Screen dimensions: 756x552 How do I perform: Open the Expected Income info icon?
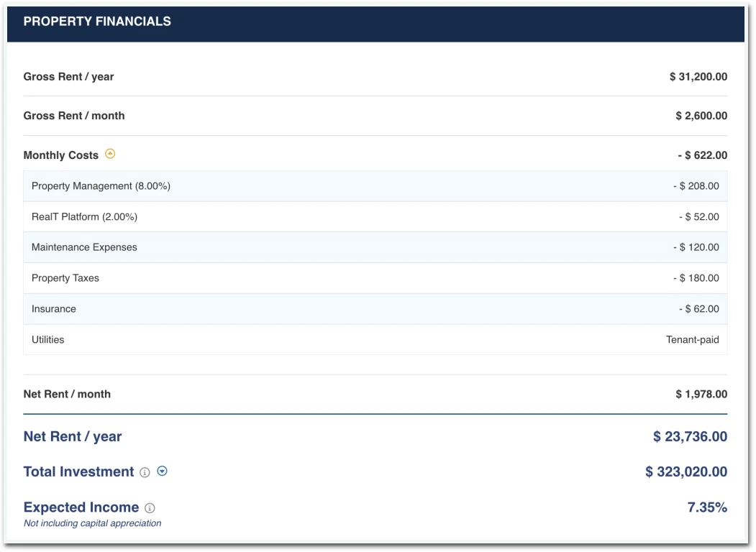[x=150, y=508]
